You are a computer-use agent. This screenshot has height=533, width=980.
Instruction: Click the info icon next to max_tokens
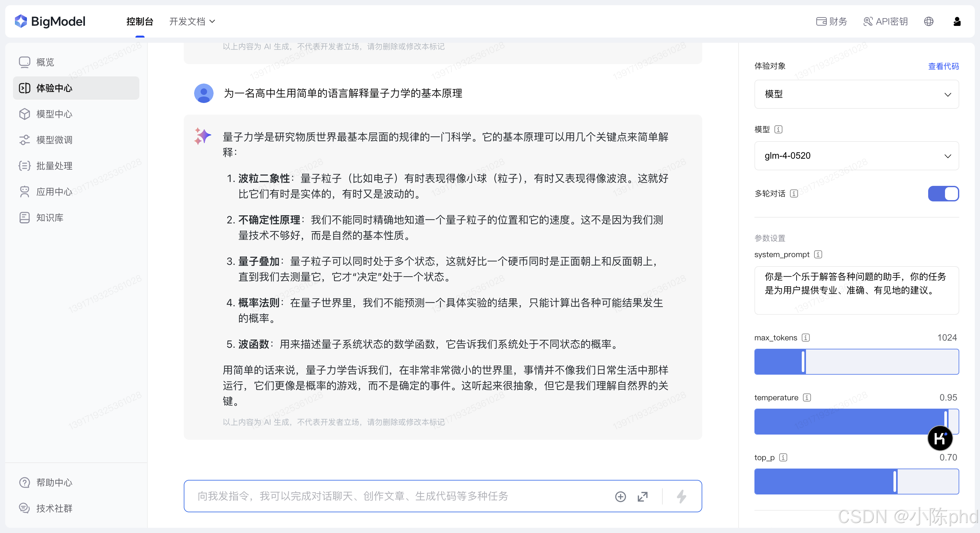click(x=806, y=338)
